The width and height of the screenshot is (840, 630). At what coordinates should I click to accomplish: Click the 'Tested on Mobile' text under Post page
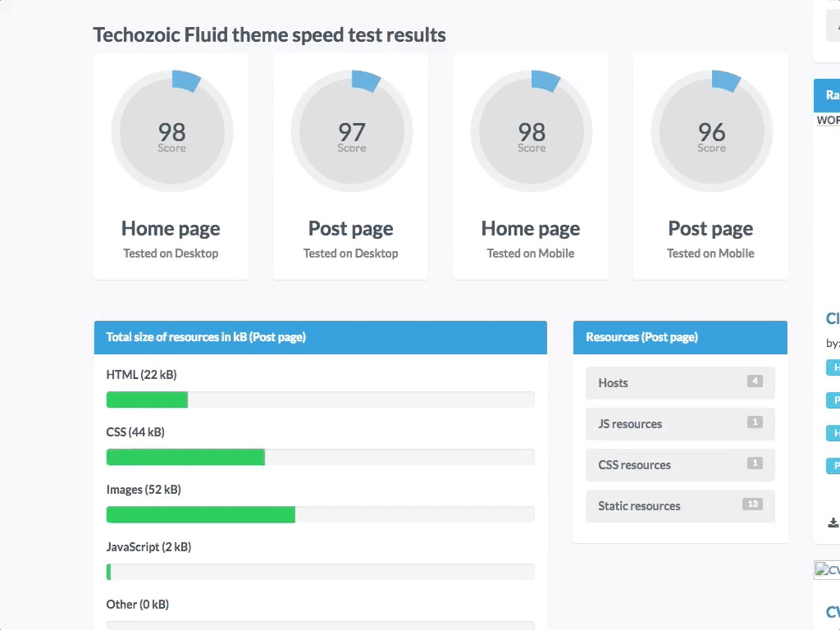click(x=710, y=253)
